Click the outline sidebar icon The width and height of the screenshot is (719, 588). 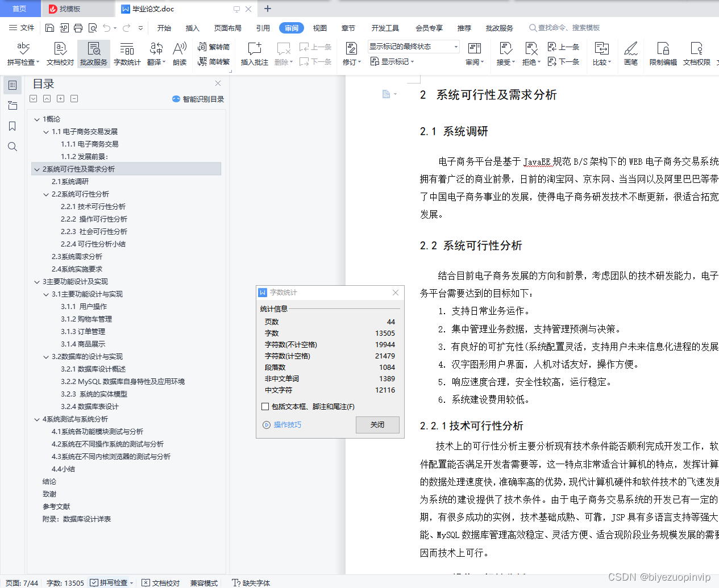point(12,85)
